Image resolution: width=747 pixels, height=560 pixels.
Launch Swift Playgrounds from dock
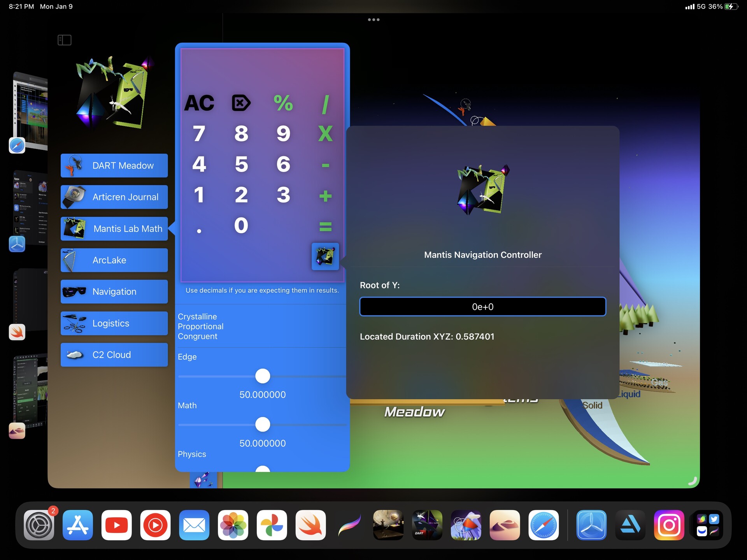(x=310, y=525)
